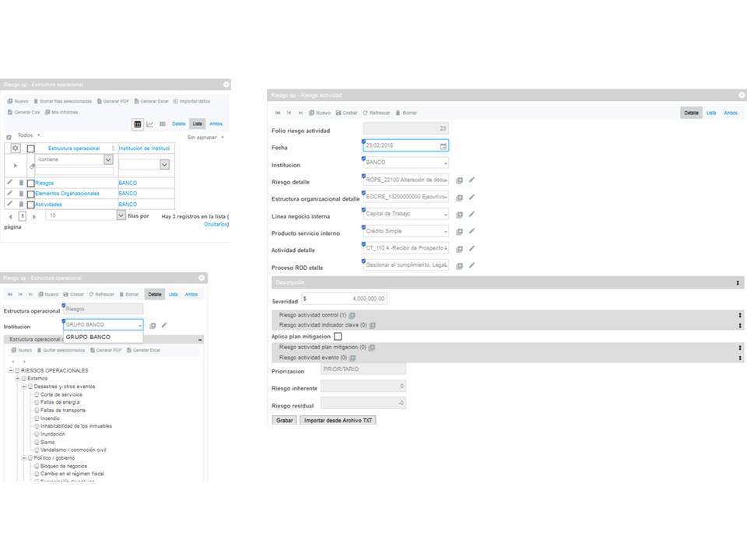The height and width of the screenshot is (560, 747).
Task: Open the rows-per-page dropdown showing 10
Action: tap(121, 215)
